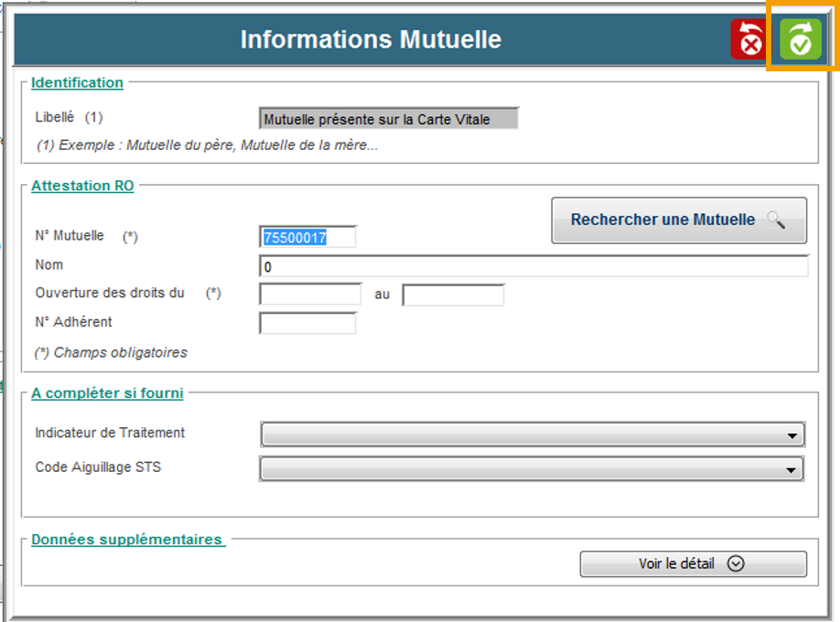Click the red cancel icon in header

748,40
